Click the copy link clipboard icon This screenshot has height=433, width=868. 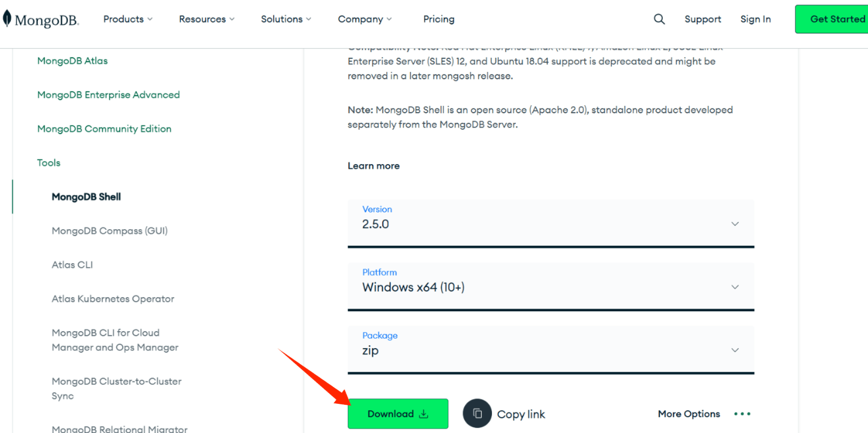pyautogui.click(x=477, y=414)
